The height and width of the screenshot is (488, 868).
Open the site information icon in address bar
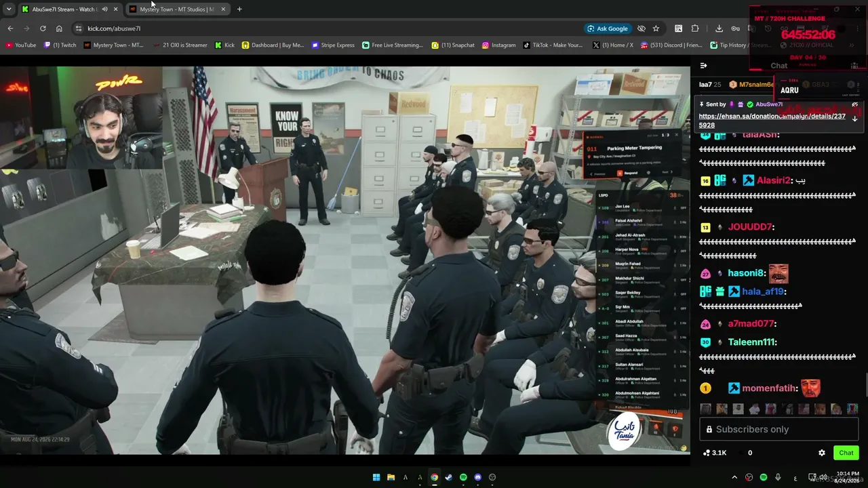point(79,28)
